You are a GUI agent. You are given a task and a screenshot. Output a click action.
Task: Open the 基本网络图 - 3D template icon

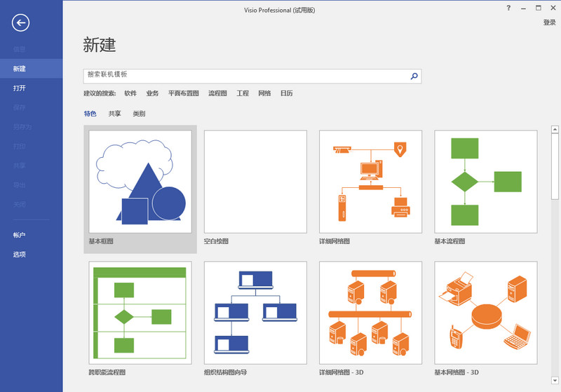[x=485, y=313]
